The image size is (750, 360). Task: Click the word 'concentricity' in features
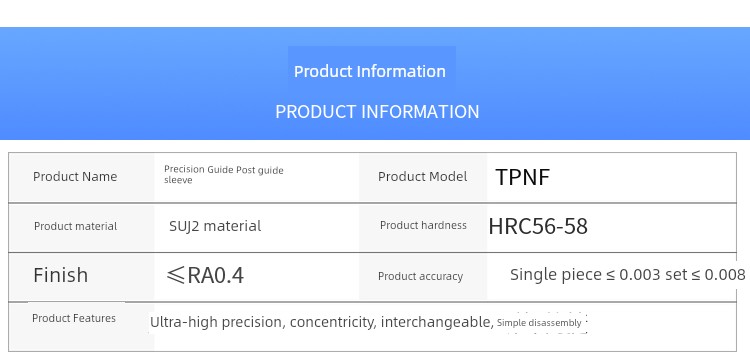(332, 323)
